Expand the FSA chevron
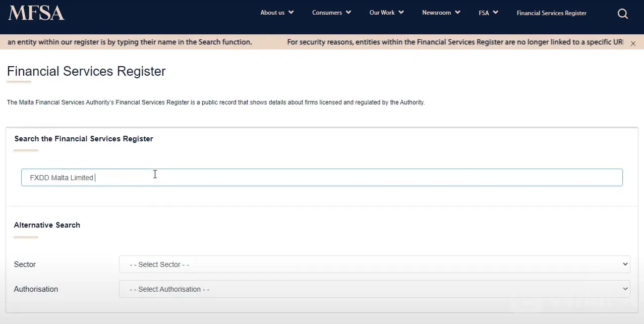Screen dimensions: 644x324 495,13
